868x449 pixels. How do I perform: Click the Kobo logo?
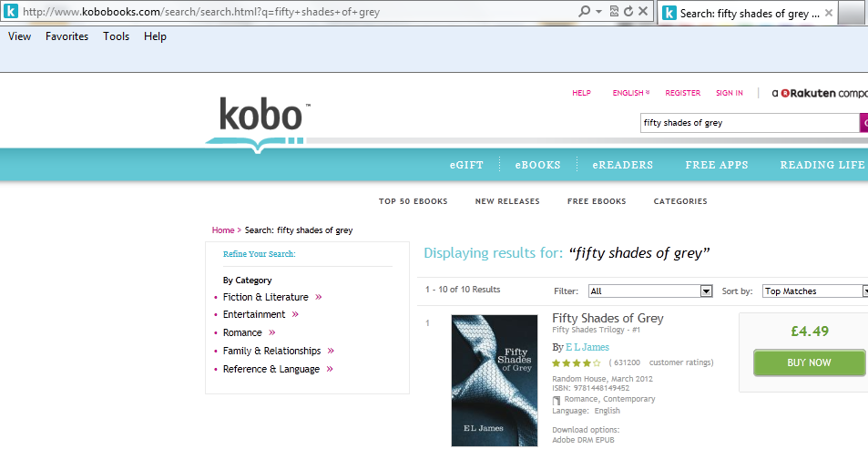click(x=258, y=124)
